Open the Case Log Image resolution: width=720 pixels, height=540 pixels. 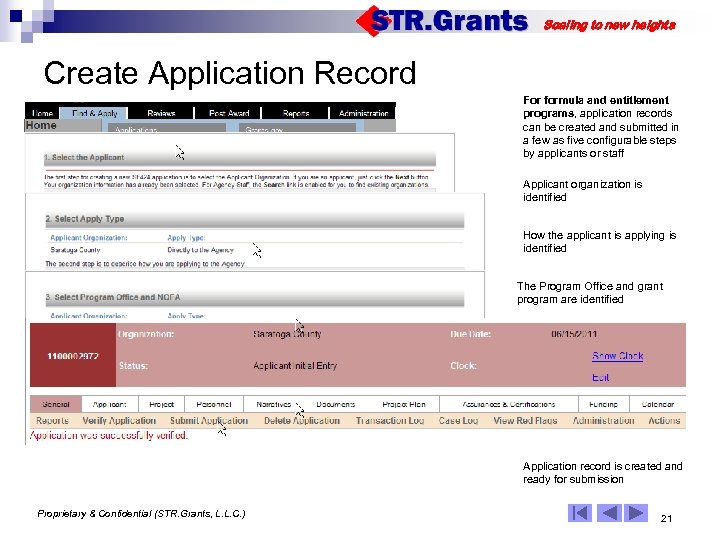pyautogui.click(x=458, y=421)
